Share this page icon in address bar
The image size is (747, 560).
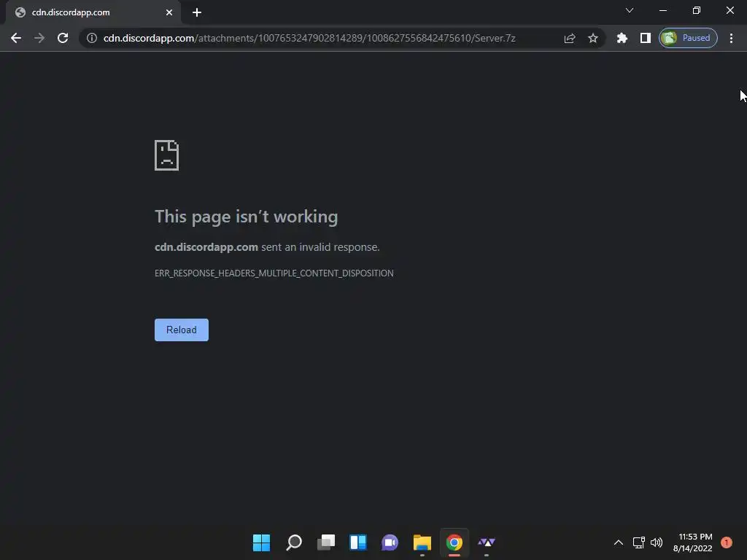570,38
